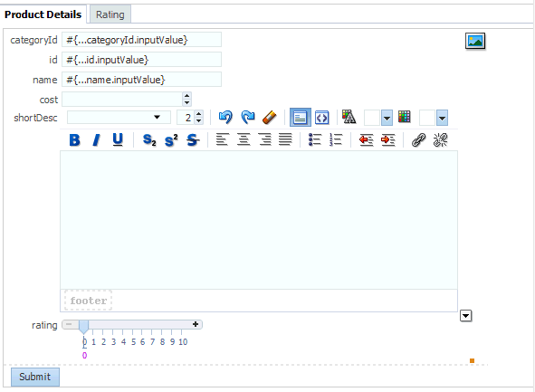This screenshot has height=392, width=535.
Task: Click the rating slider minus button
Action: tap(70, 324)
